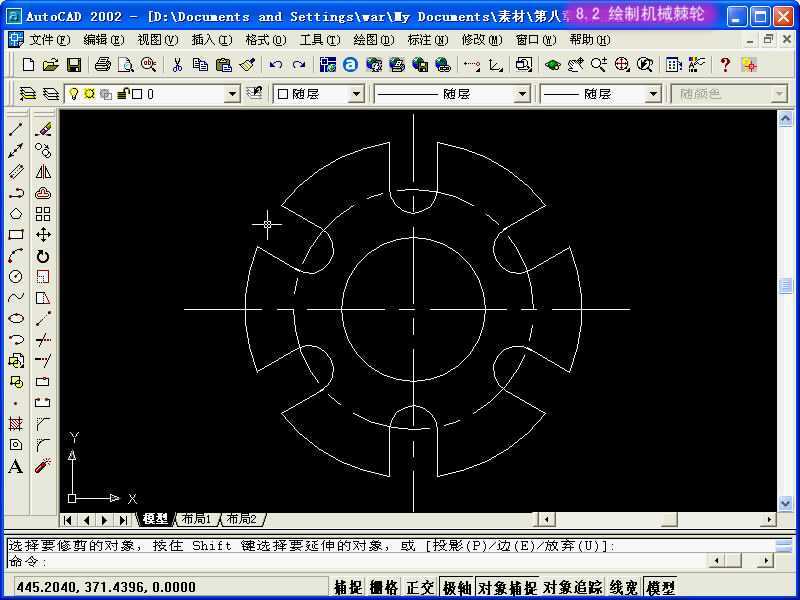Image resolution: width=800 pixels, height=600 pixels.
Task: Click the Redo arrow icon
Action: click(x=299, y=65)
